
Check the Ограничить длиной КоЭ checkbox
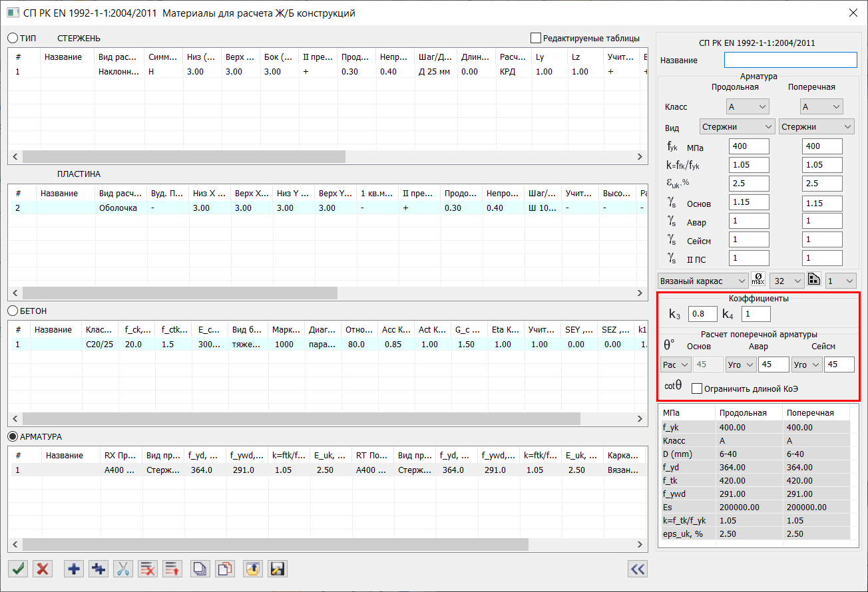697,388
